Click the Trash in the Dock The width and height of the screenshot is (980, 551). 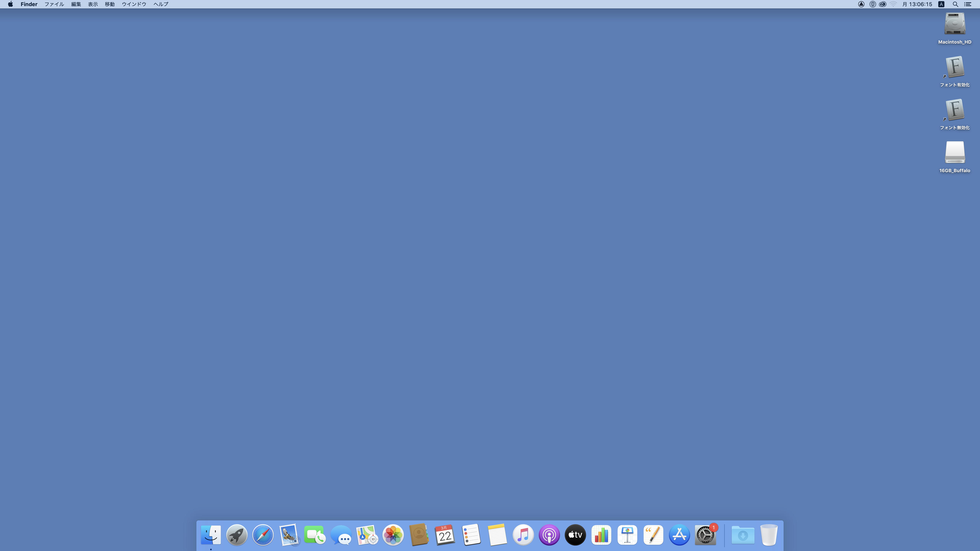(x=769, y=535)
